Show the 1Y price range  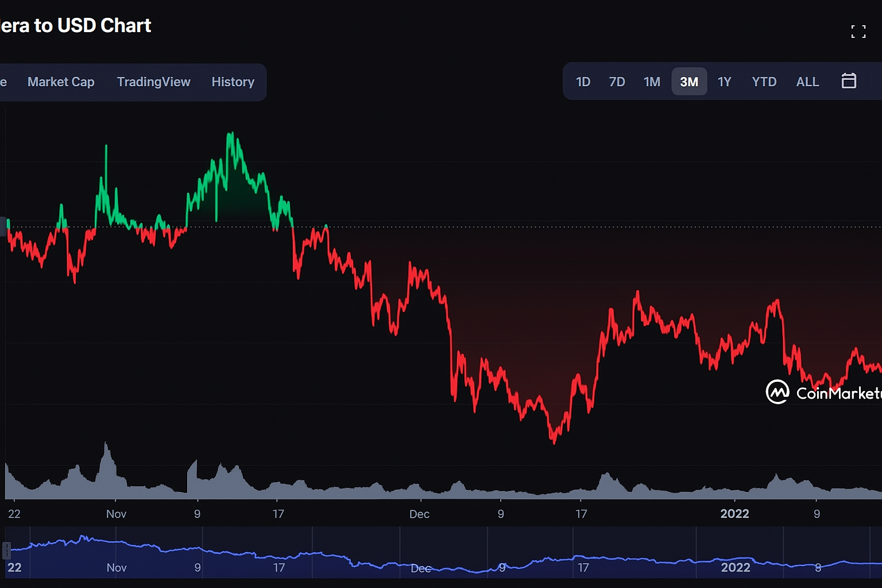click(x=724, y=82)
